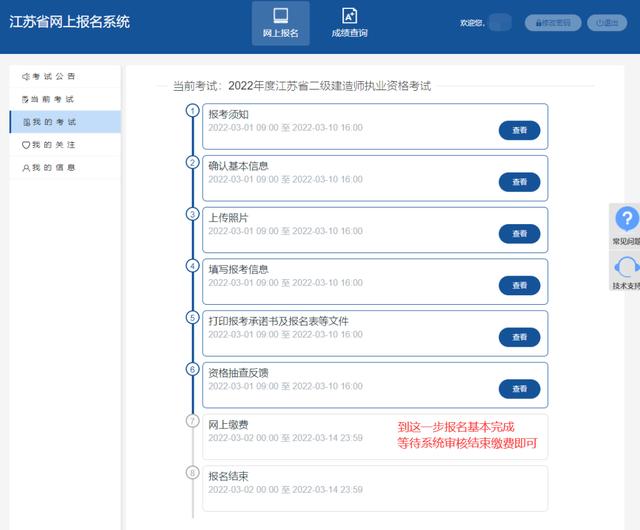Click 查看 for 确认基本信息 step
This screenshot has height=530, width=640.
point(519,182)
